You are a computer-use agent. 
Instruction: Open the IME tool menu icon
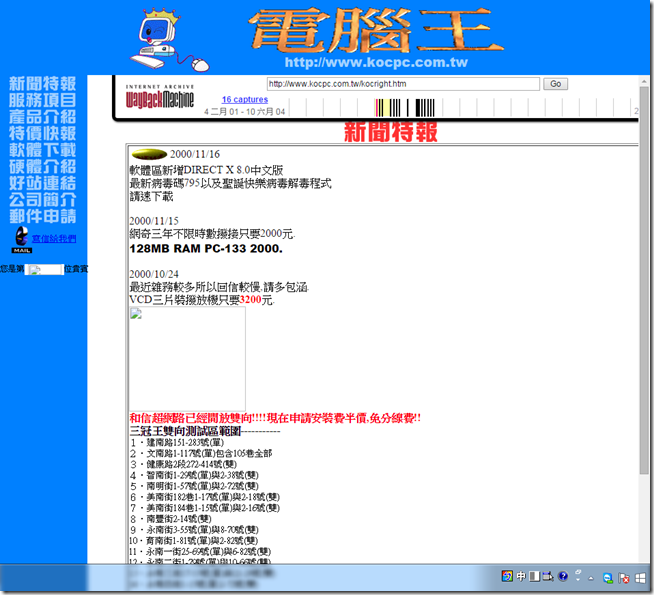(x=548, y=577)
